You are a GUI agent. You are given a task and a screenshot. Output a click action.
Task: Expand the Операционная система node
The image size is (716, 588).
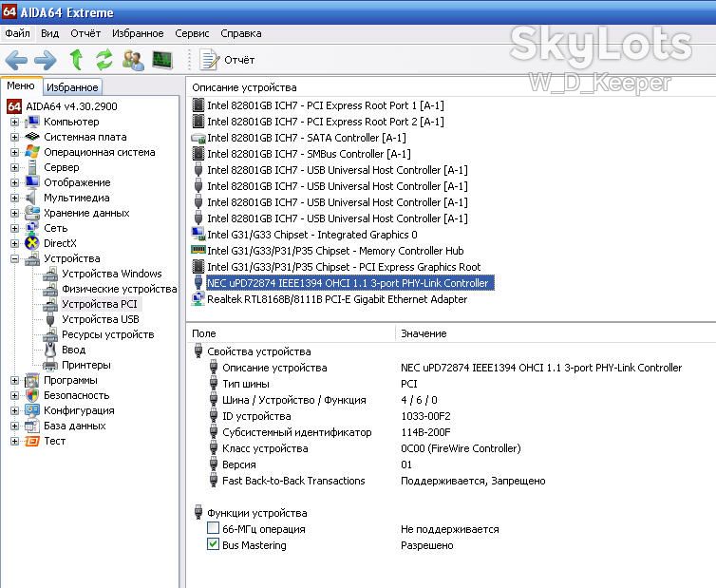pyautogui.click(x=14, y=152)
